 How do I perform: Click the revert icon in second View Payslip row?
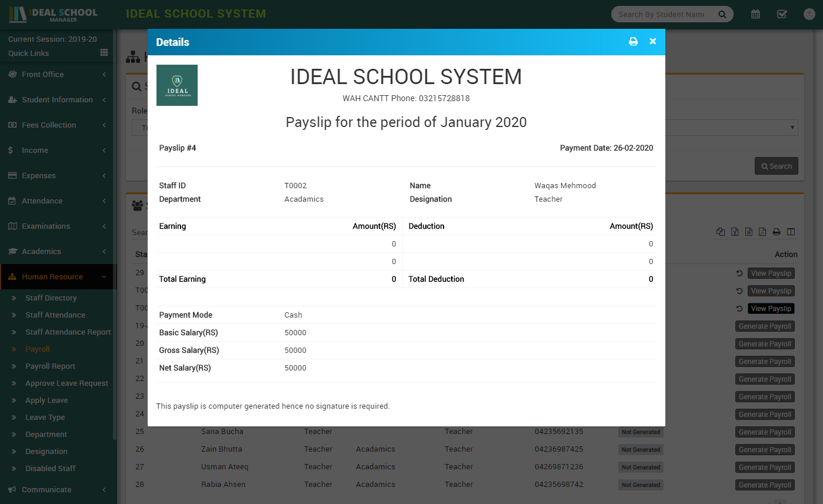click(x=739, y=291)
